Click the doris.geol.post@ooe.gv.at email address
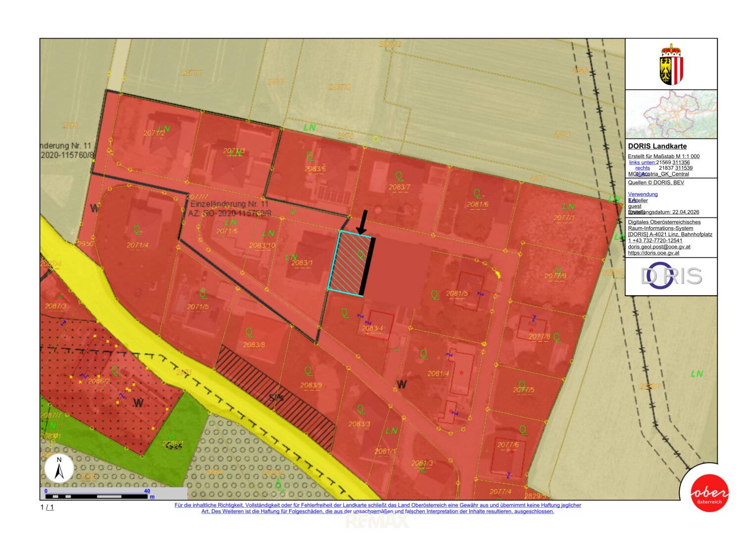The height and width of the screenshot is (535, 756). [659, 247]
